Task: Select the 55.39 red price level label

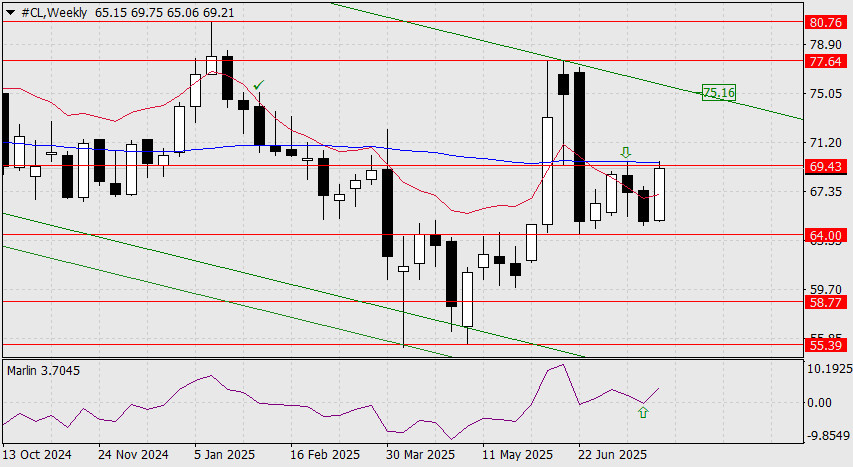Action: tap(825, 345)
